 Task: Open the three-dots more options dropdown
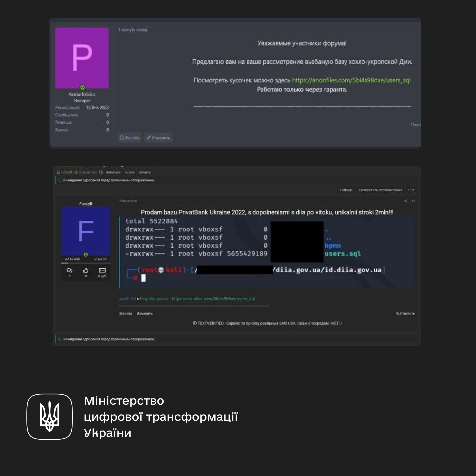coord(411,190)
